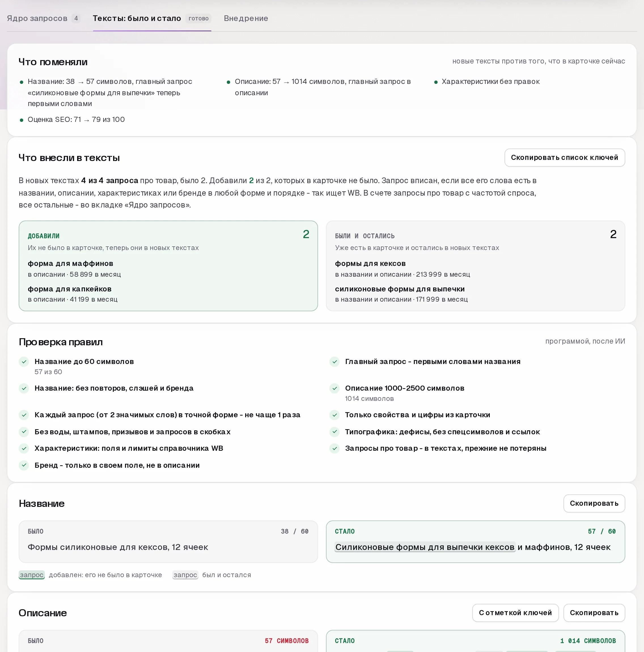Click the «57 / 60» counter in СТАЛО title card
Screen dimensions: 644x652
(602, 531)
